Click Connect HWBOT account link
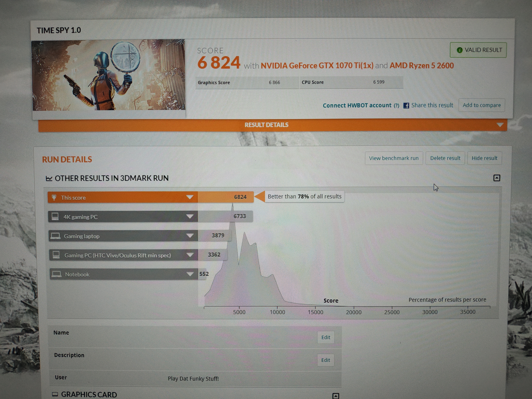The width and height of the screenshot is (532, 399). 357,105
